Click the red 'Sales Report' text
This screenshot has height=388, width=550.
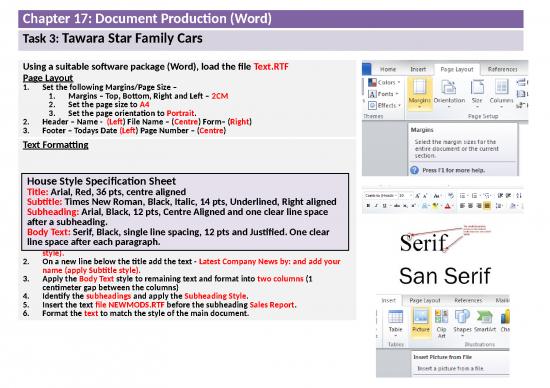(x=272, y=305)
